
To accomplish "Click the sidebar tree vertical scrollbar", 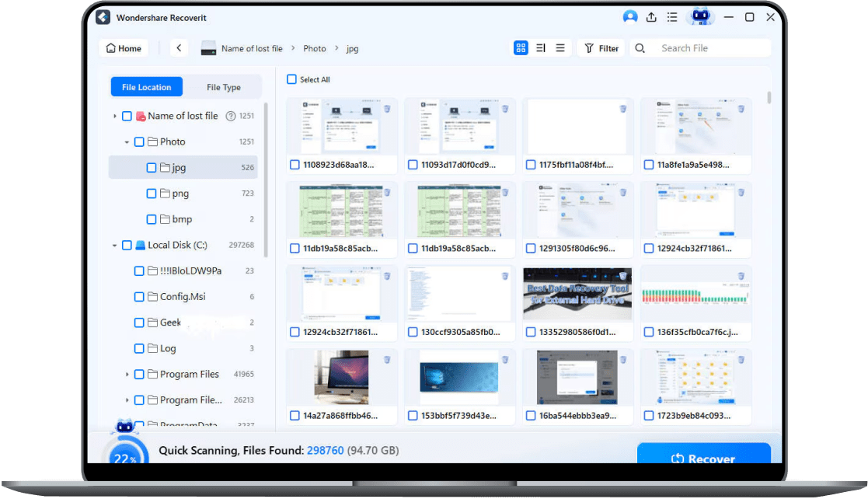I will [x=266, y=180].
